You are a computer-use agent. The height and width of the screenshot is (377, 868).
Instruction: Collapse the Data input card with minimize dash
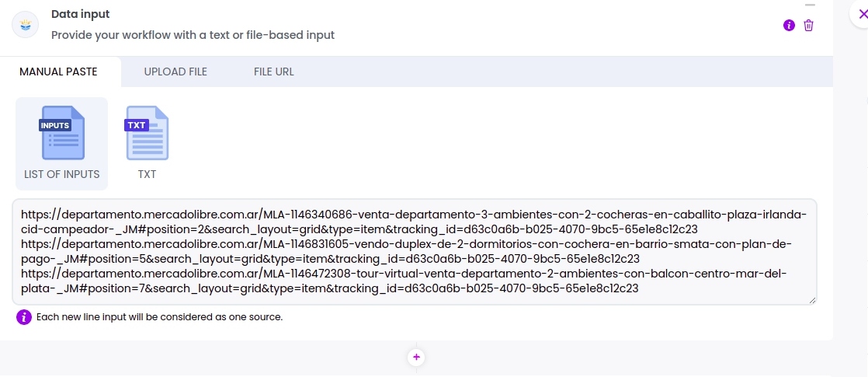click(x=810, y=5)
